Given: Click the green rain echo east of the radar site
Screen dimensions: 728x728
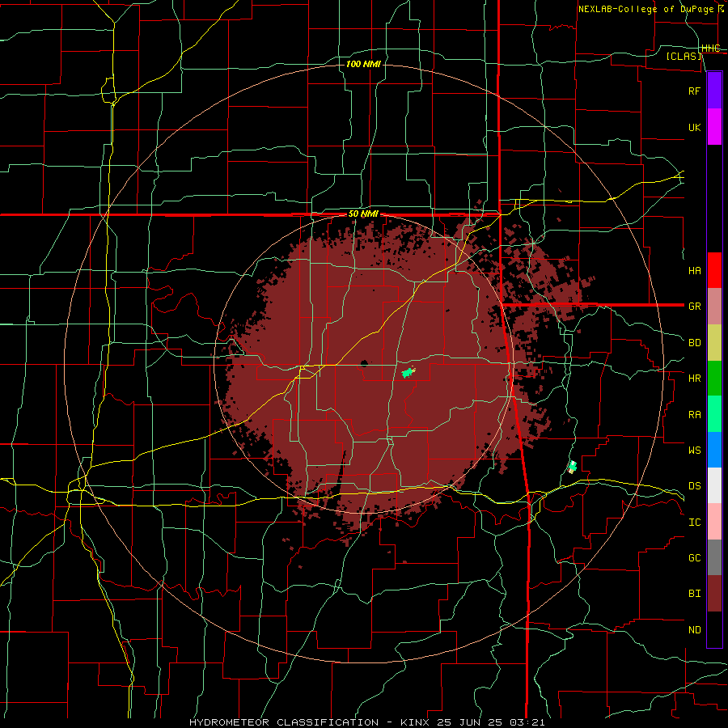Looking at the screenshot, I should tap(408, 372).
